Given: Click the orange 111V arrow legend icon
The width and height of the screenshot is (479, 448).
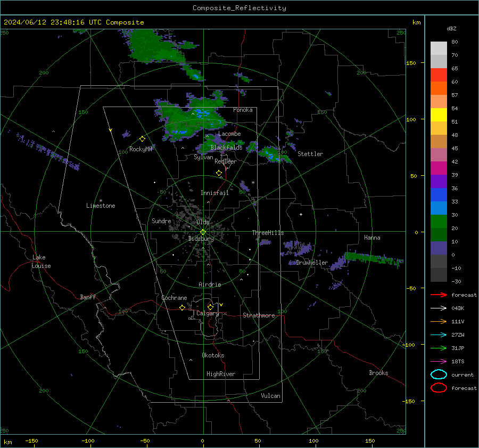Looking at the screenshot, I should point(439,321).
